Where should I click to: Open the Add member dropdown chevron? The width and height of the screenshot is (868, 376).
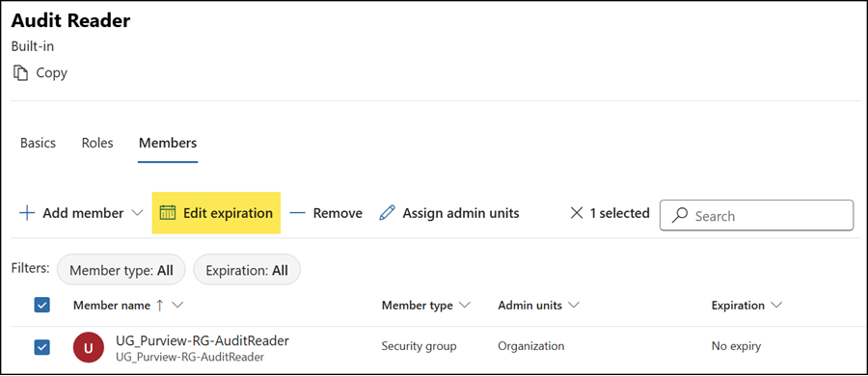click(138, 213)
